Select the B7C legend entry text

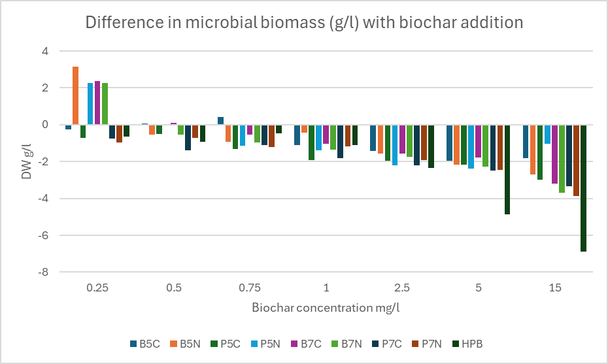(311, 344)
